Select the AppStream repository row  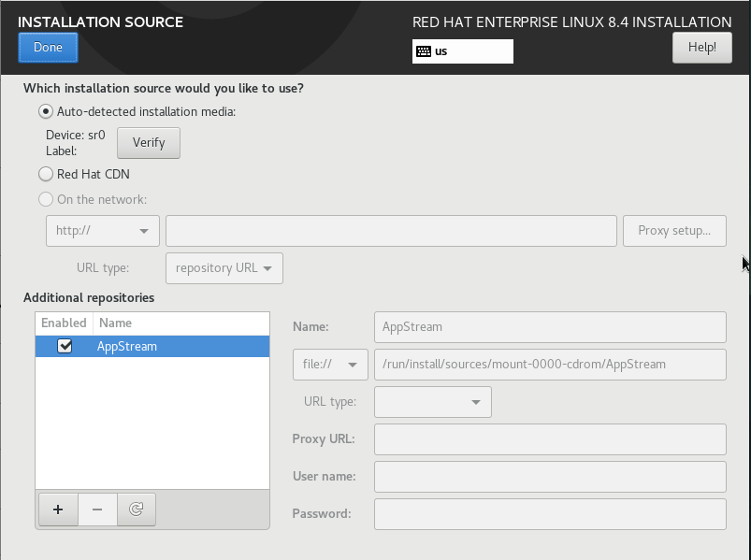click(x=152, y=346)
